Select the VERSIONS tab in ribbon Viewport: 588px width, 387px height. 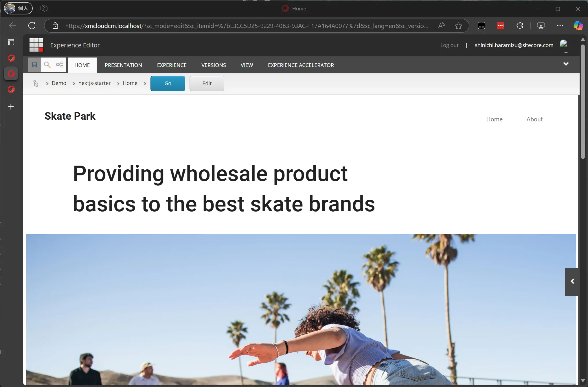pos(214,65)
